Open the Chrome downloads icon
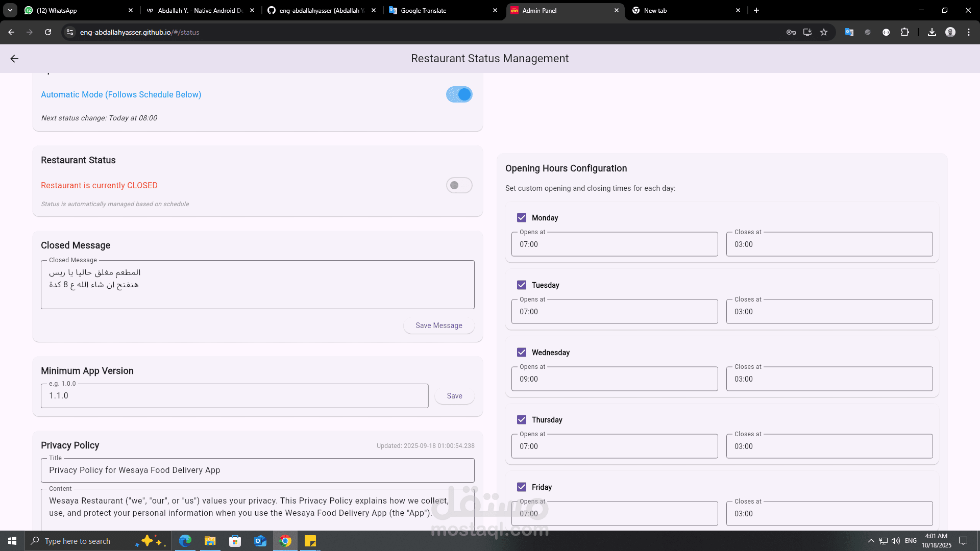 [x=932, y=32]
